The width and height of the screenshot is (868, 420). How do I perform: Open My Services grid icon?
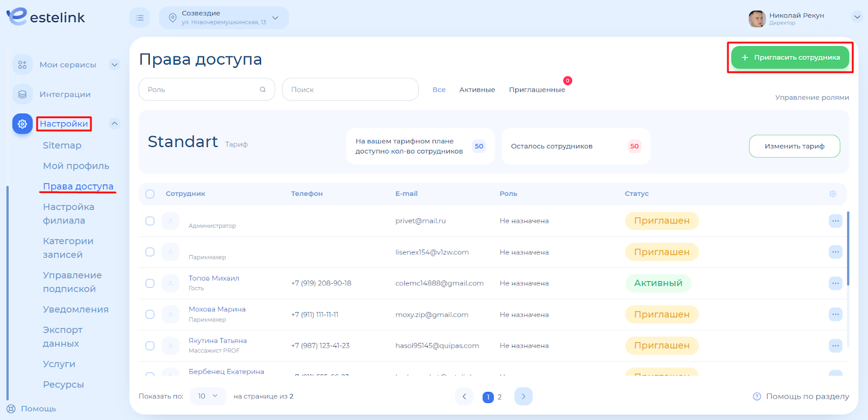(x=22, y=65)
